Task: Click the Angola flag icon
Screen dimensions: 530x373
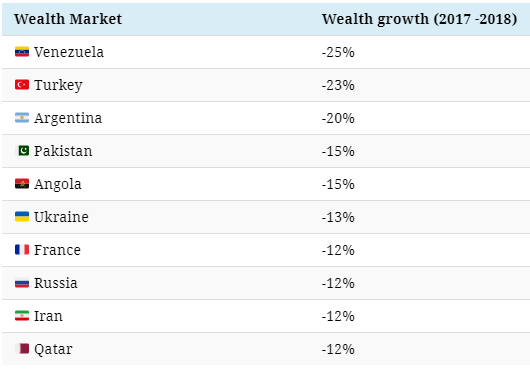Action: pos(22,183)
